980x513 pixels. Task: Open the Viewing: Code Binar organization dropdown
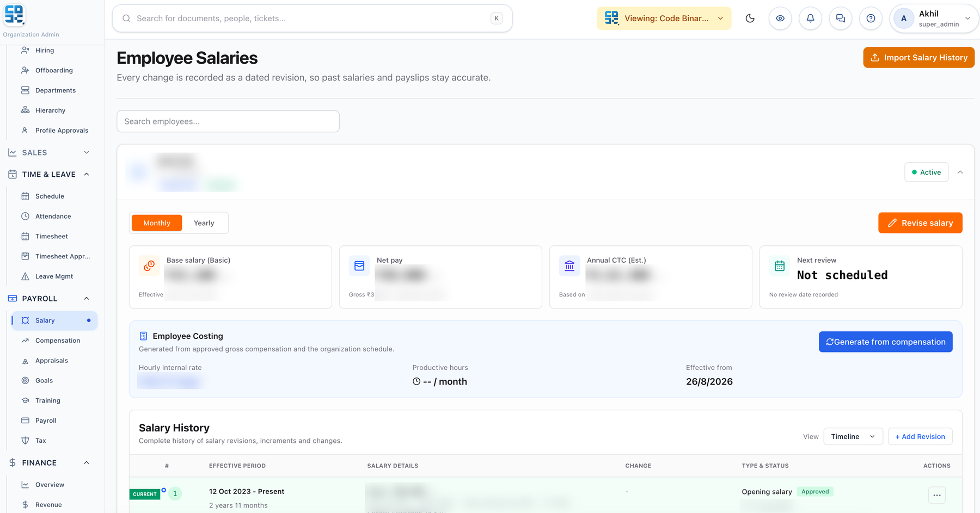[x=664, y=18]
